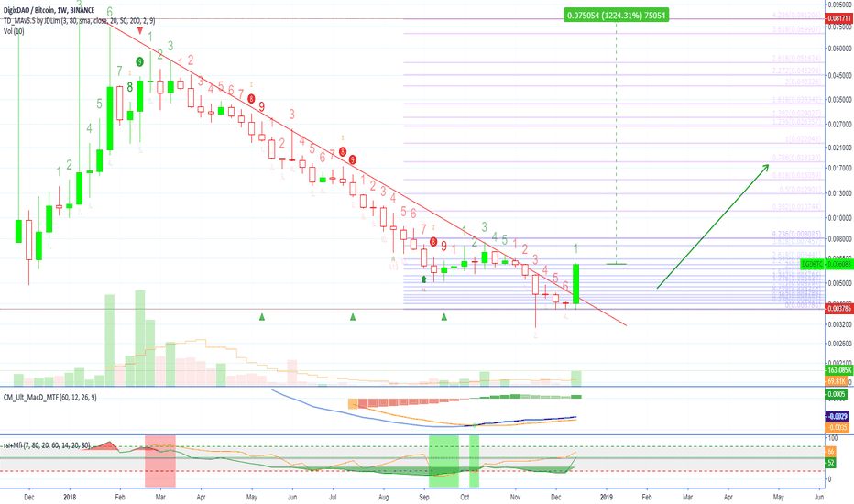Click the green triangle marker below mid-September
854x504 pixels.
coord(443,316)
